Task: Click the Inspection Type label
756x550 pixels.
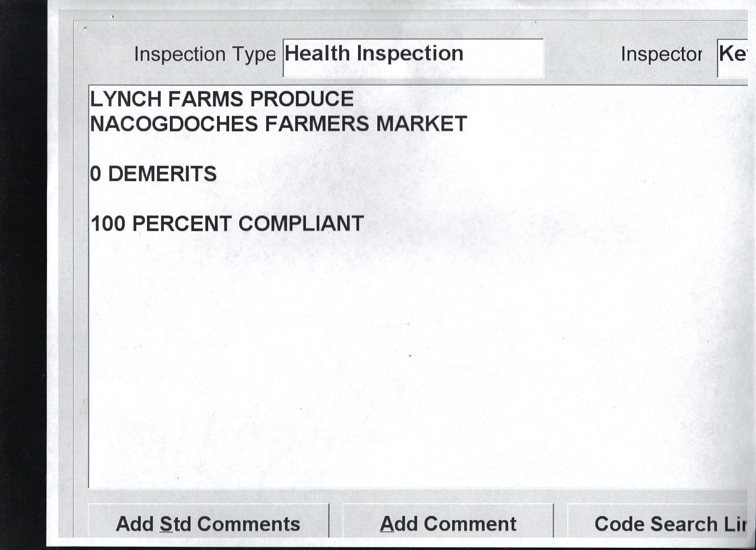Action: [205, 54]
